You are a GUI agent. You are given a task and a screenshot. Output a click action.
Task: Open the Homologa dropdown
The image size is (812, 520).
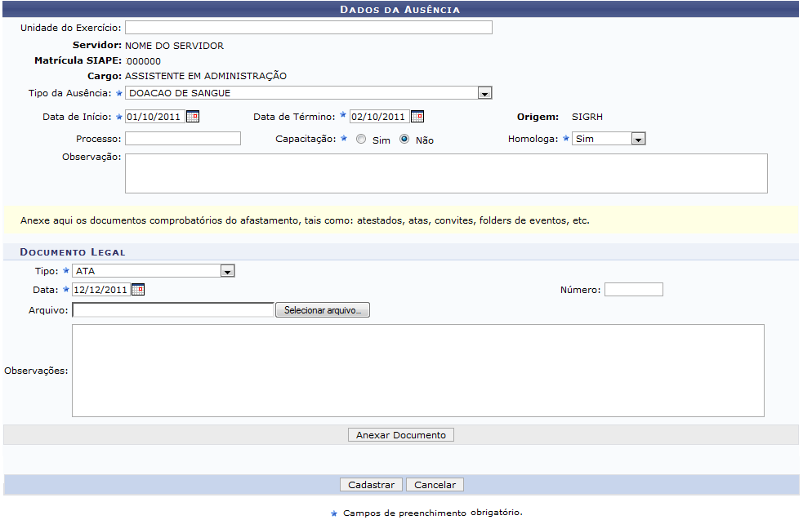pyautogui.click(x=638, y=140)
